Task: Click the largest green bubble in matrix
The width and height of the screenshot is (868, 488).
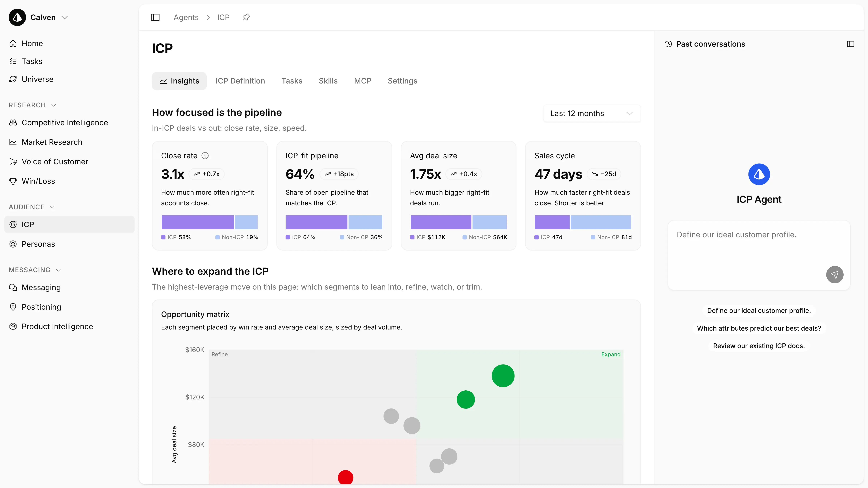Action: (x=503, y=376)
